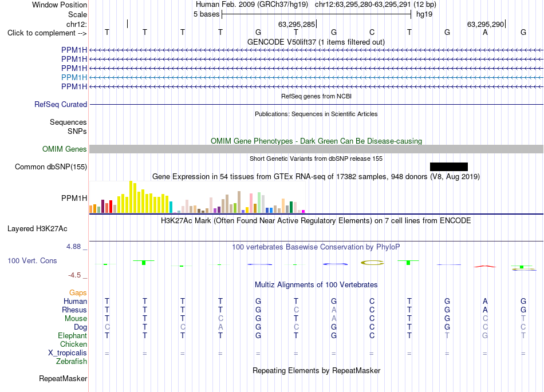Image resolution: width=544 pixels, height=392 pixels.
Task: Click the orange Gaps label
Action: point(78,293)
